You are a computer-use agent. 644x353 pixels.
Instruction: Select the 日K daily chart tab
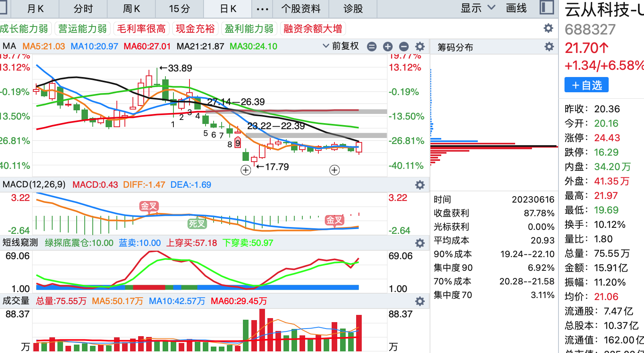click(228, 8)
